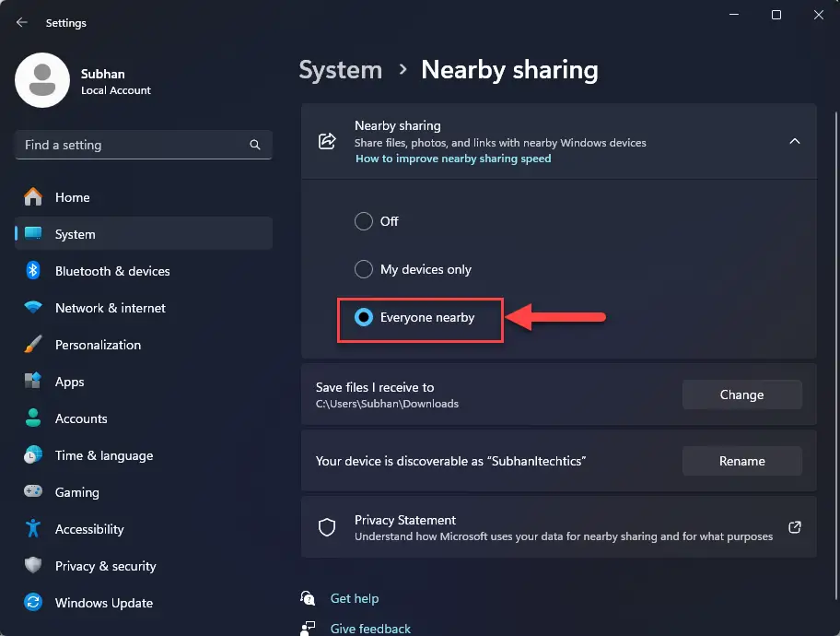The image size is (840, 636).
Task: Click the Rename device button
Action: click(x=741, y=461)
